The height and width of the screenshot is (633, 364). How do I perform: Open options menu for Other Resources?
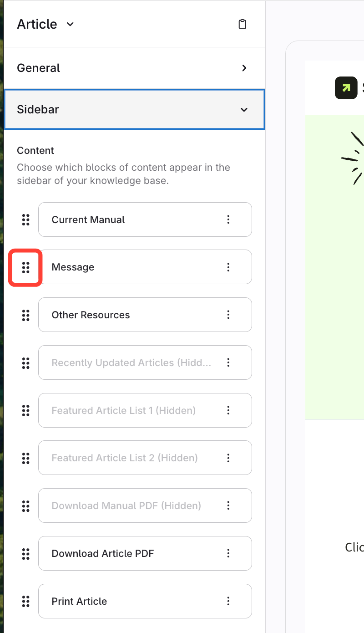228,315
